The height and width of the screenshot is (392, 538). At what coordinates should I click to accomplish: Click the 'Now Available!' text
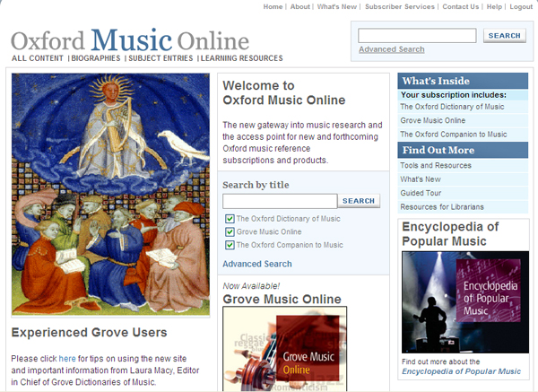(251, 286)
